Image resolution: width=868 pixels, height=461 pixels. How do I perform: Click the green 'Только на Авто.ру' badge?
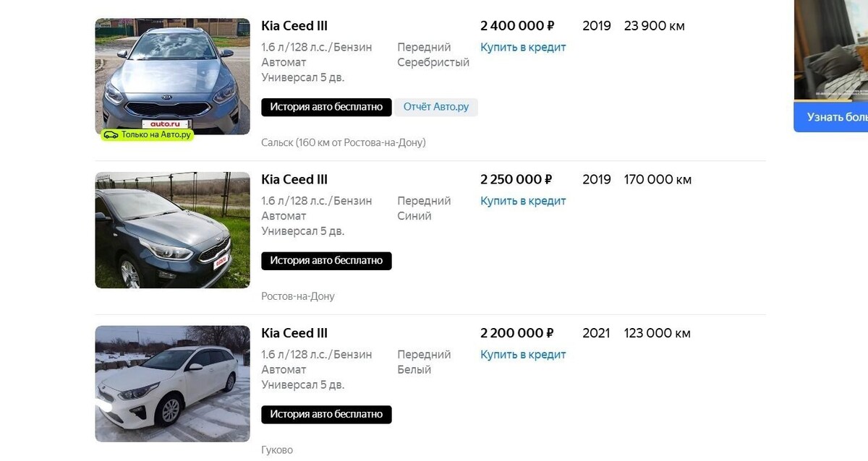[147, 134]
